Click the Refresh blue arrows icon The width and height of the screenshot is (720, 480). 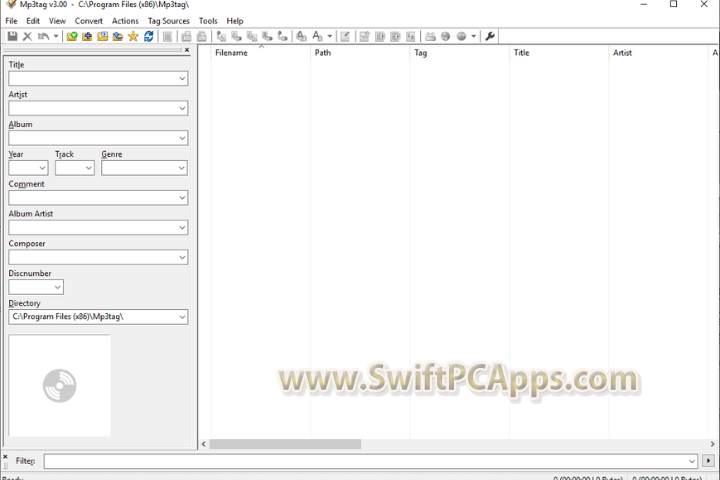tap(148, 36)
